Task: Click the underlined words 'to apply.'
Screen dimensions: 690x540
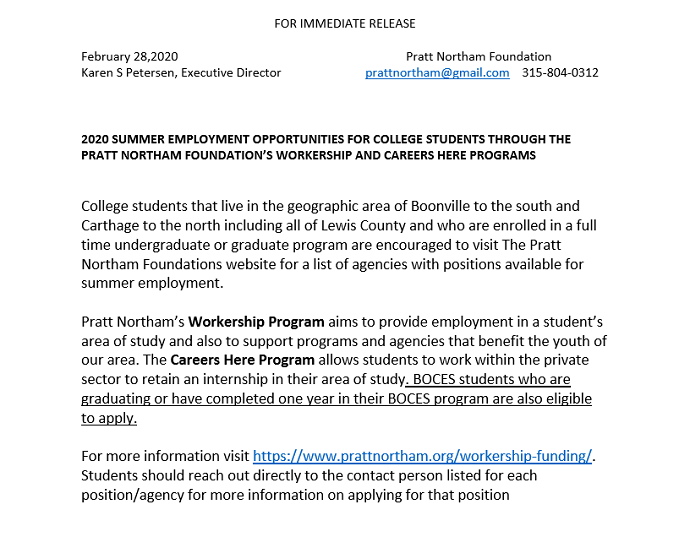Action: (x=109, y=418)
